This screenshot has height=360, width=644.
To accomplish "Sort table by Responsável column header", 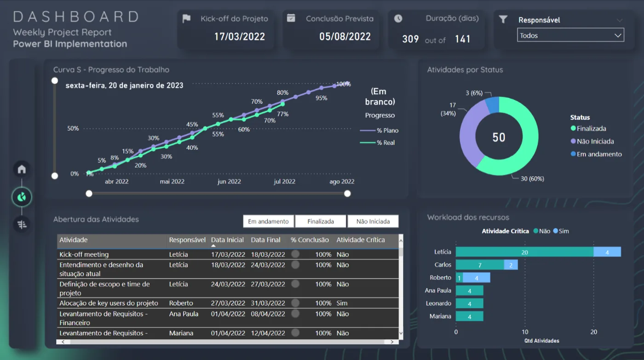I will (187, 240).
